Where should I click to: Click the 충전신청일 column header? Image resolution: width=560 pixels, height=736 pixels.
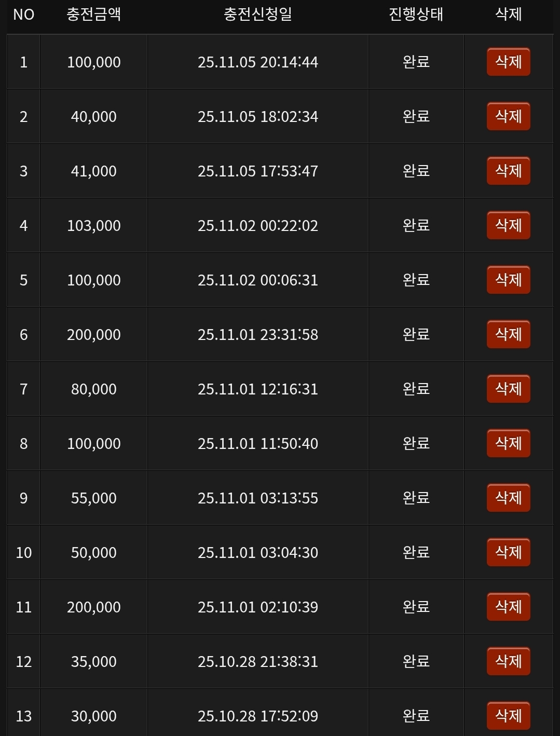pyautogui.click(x=258, y=14)
